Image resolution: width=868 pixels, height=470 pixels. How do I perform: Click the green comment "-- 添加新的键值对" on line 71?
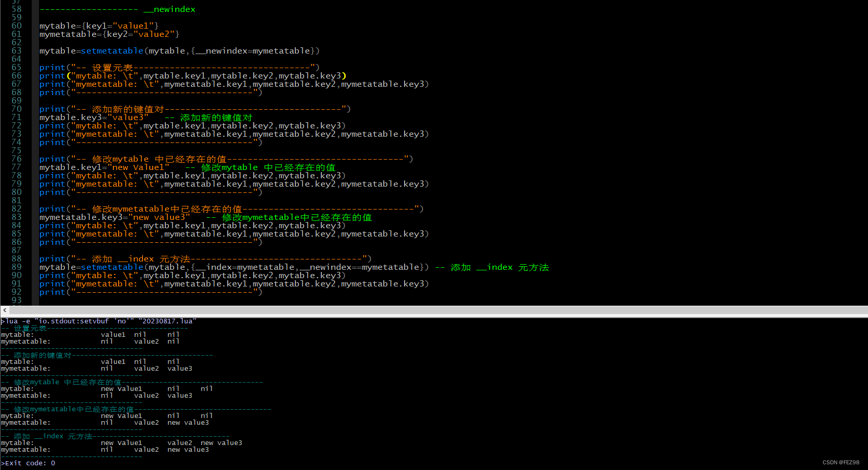point(208,117)
